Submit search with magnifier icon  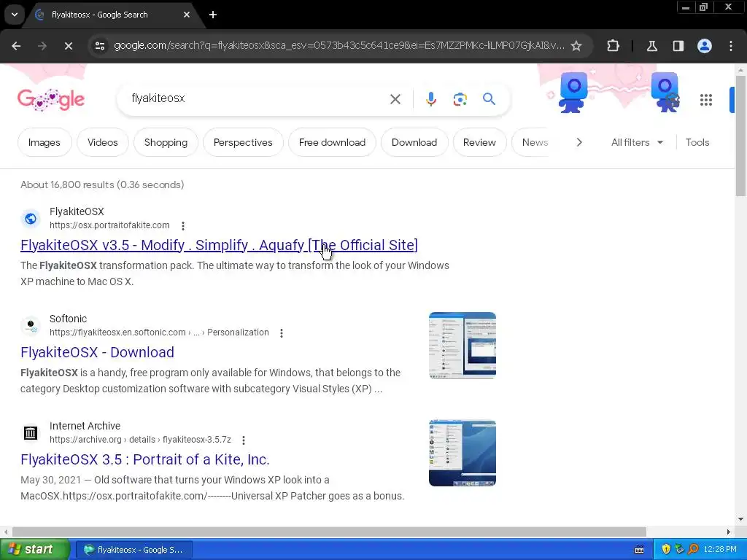[x=489, y=99]
